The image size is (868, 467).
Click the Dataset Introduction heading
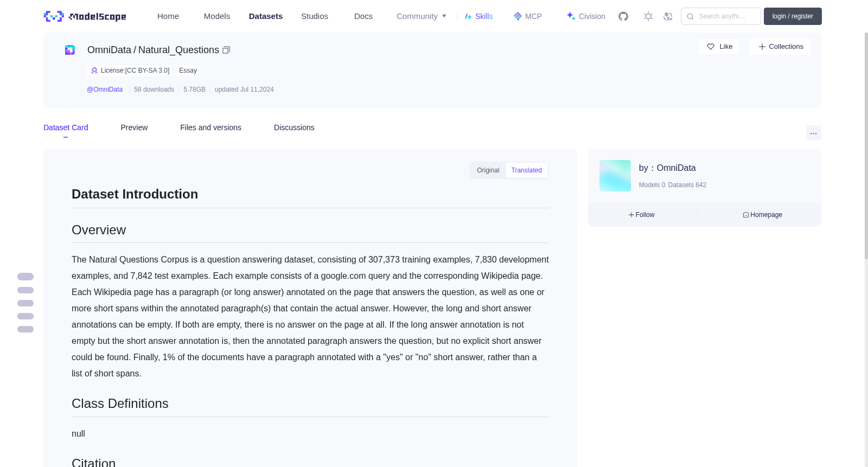click(135, 194)
